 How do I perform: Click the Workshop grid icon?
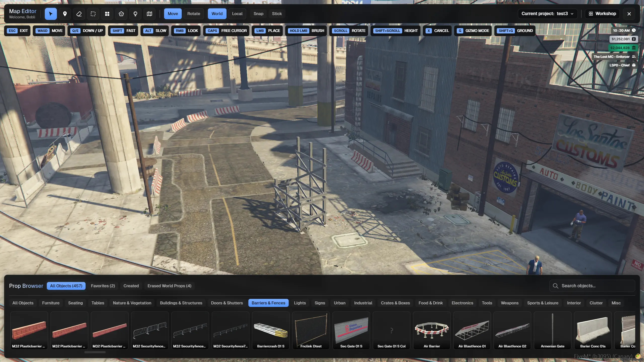click(x=591, y=14)
